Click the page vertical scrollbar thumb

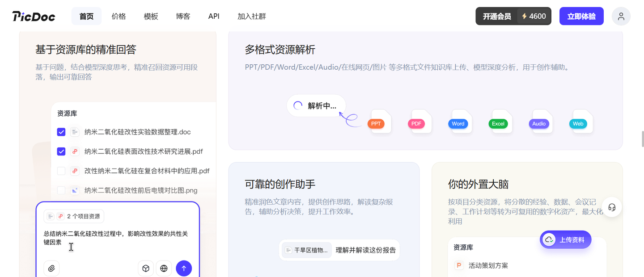coord(642,139)
